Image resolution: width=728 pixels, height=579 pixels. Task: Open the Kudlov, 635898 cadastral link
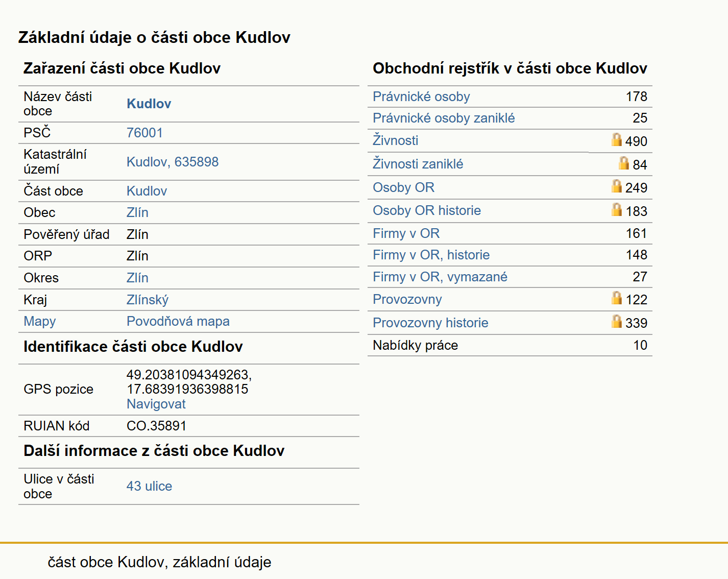(x=173, y=162)
